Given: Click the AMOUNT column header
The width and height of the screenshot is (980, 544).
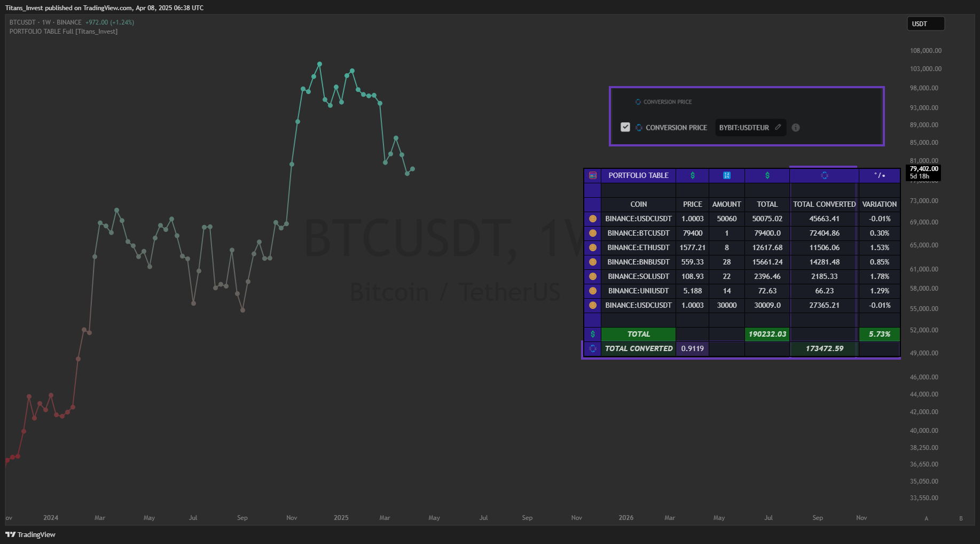Looking at the screenshot, I should tap(727, 204).
